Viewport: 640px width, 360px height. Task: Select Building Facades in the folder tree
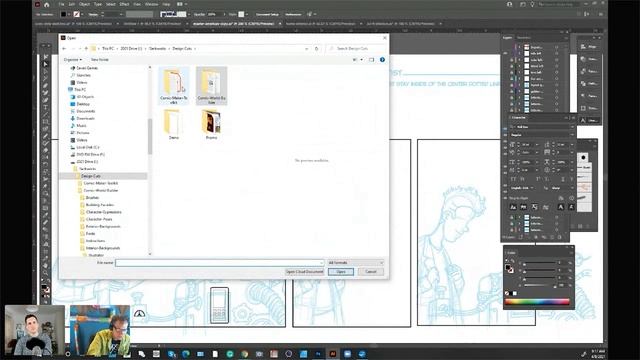tap(100, 205)
